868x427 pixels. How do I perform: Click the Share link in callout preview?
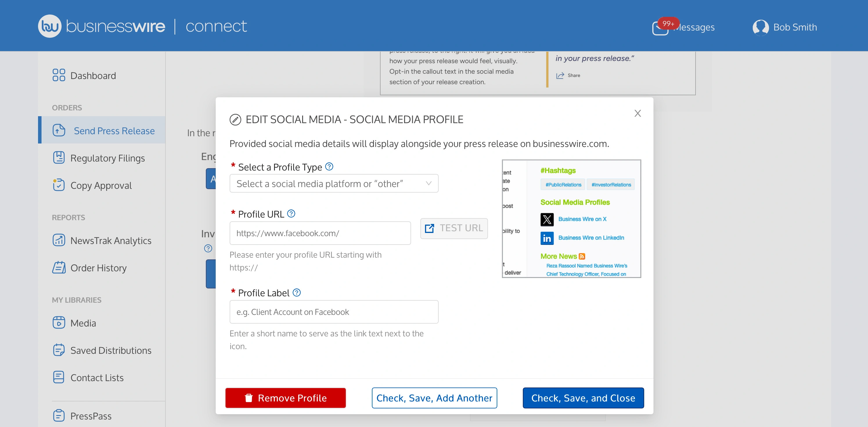click(x=574, y=75)
